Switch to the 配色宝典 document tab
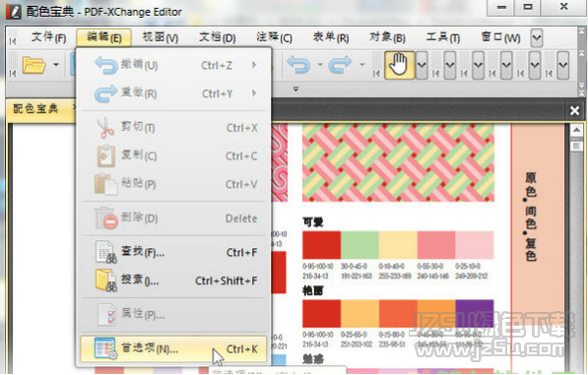Screen dimensions: 588x375 tap(35, 109)
